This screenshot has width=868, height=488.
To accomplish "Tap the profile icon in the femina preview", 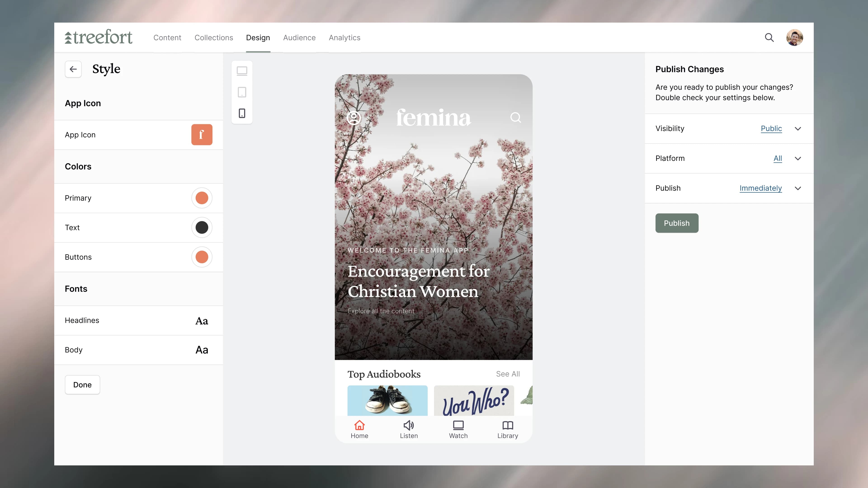I will click(354, 117).
